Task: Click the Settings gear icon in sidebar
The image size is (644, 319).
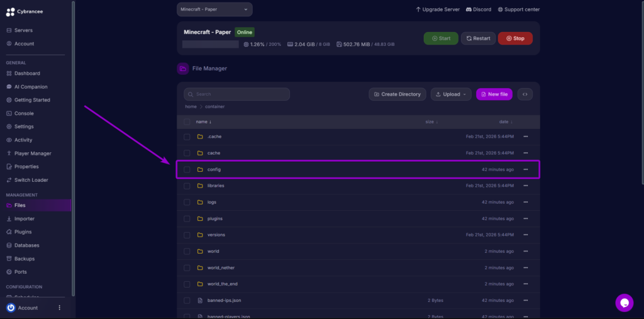Action: [x=9, y=126]
